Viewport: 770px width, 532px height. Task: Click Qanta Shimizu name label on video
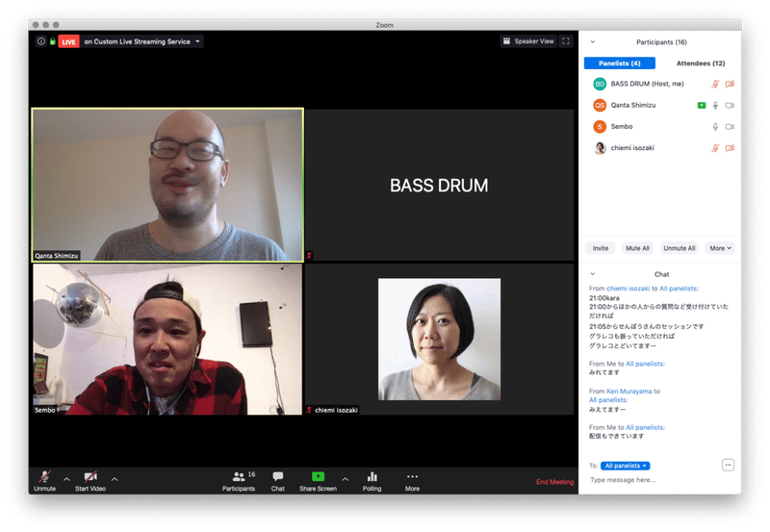[x=57, y=256]
